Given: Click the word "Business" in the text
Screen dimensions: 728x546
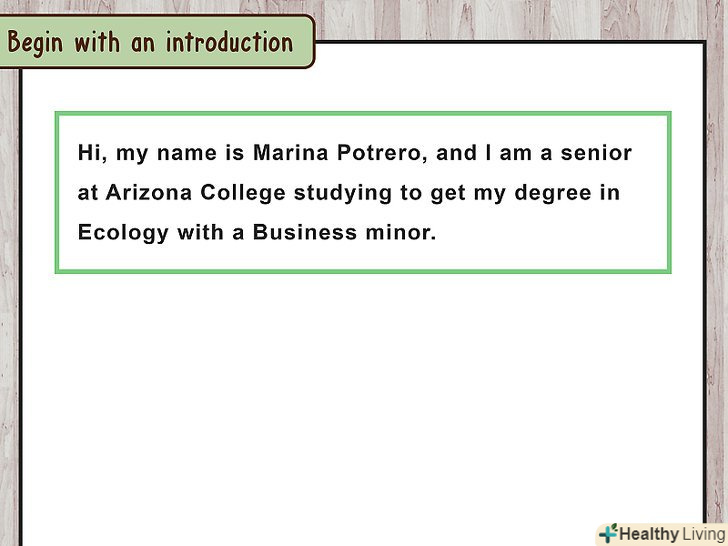Looking at the screenshot, I should [297, 232].
